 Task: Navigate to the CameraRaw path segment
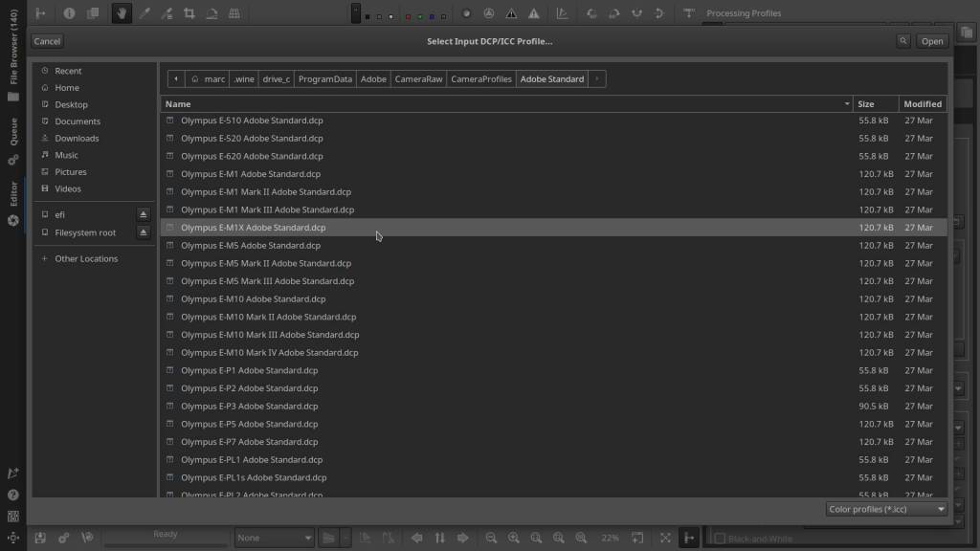419,78
